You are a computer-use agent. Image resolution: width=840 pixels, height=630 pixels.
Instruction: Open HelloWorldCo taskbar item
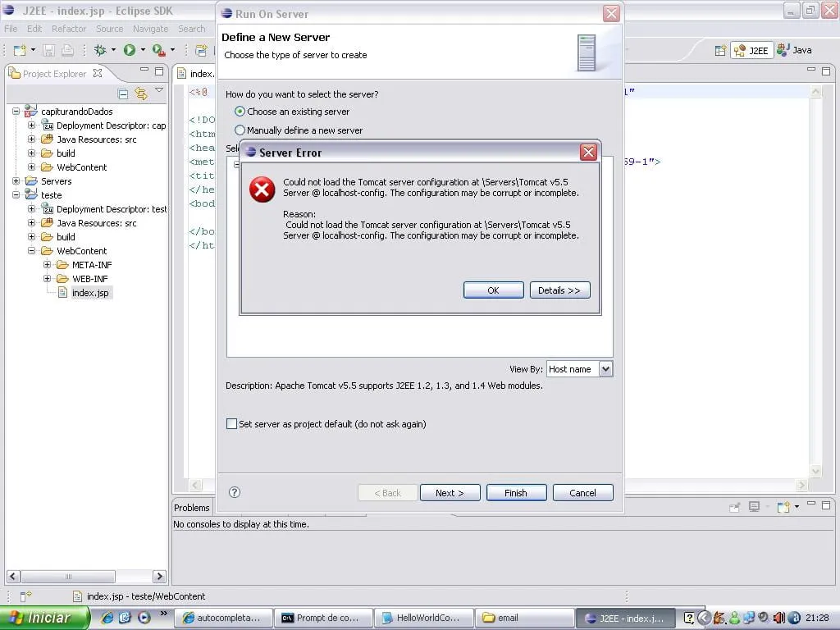pyautogui.click(x=423, y=618)
